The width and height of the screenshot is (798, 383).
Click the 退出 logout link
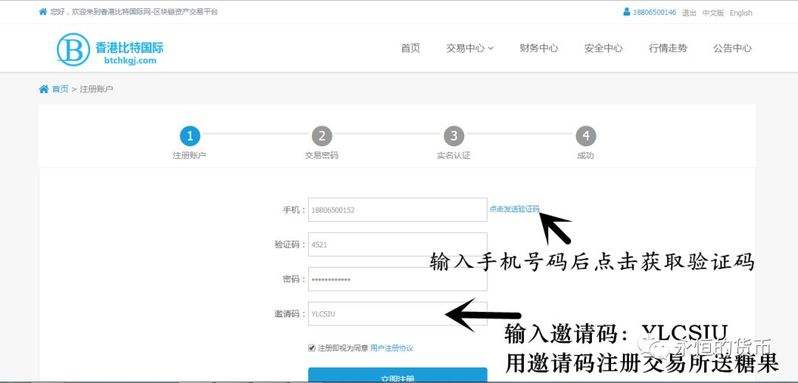click(689, 13)
